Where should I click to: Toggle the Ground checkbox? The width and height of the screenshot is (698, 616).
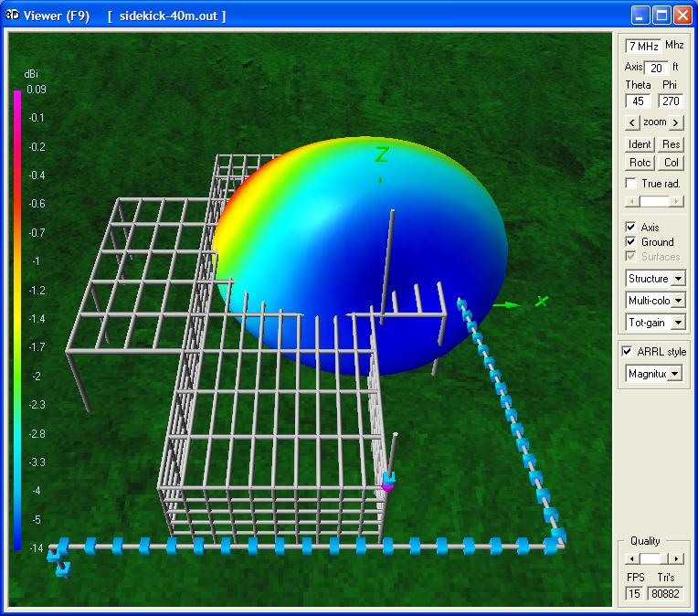[x=630, y=242]
